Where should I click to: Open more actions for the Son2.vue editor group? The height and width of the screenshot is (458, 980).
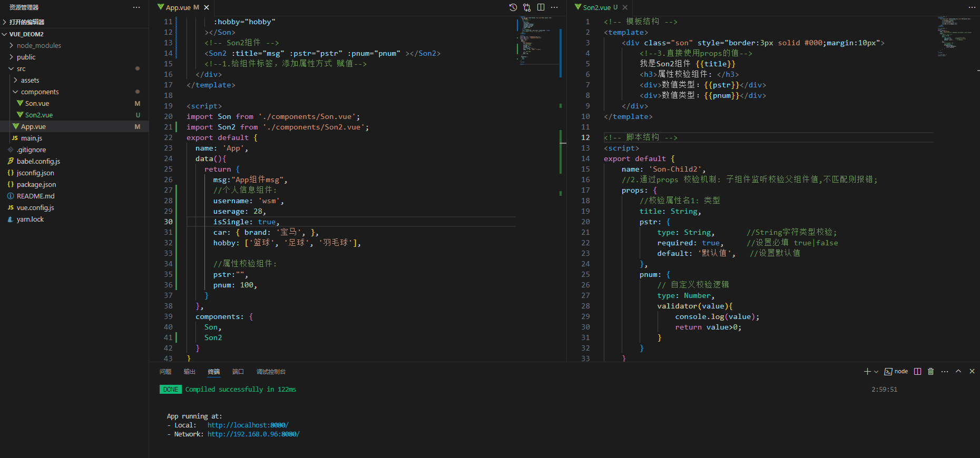pyautogui.click(x=972, y=7)
